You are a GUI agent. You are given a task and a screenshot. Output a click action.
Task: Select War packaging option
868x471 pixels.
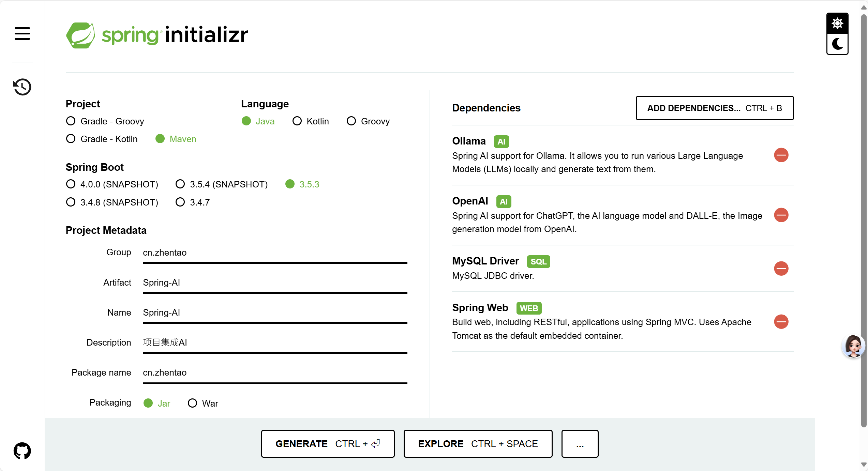192,403
